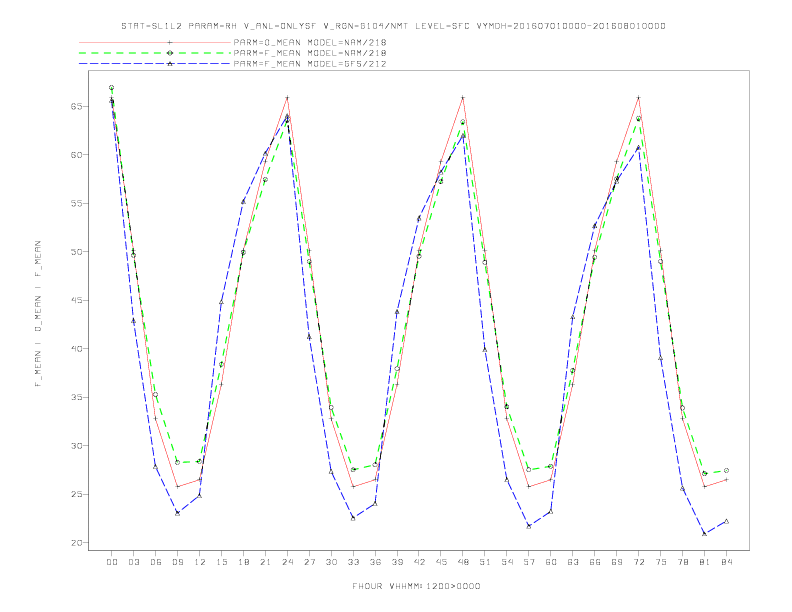
Task: Click x-axis forecast hour label 06
Action: 156,562
